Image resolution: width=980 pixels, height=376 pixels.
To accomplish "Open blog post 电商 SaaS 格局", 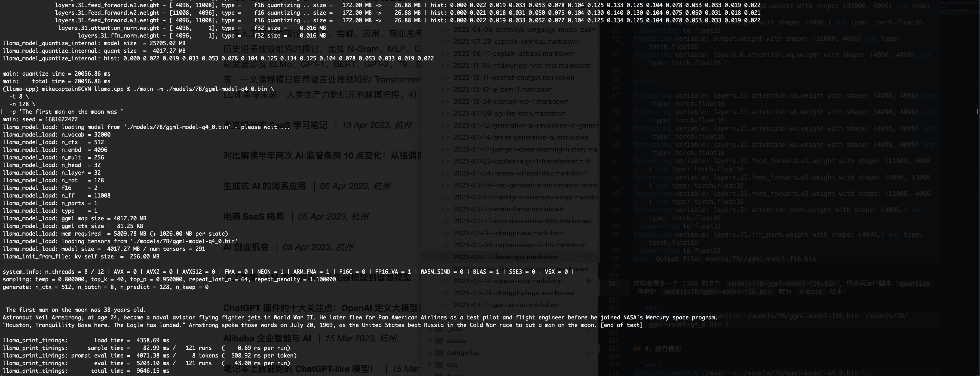I will [253, 217].
